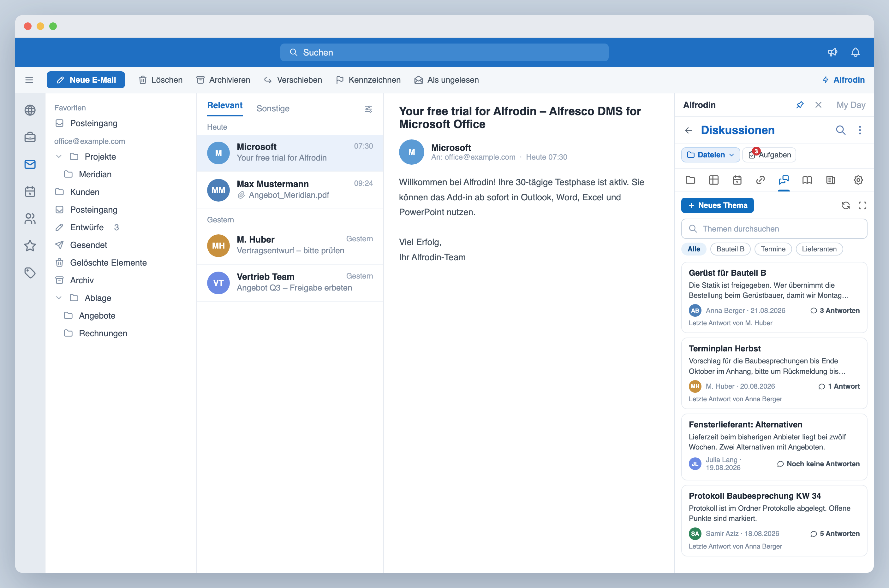This screenshot has width=889, height=588.
Task: Switch to the Sonstige tab
Action: (273, 109)
